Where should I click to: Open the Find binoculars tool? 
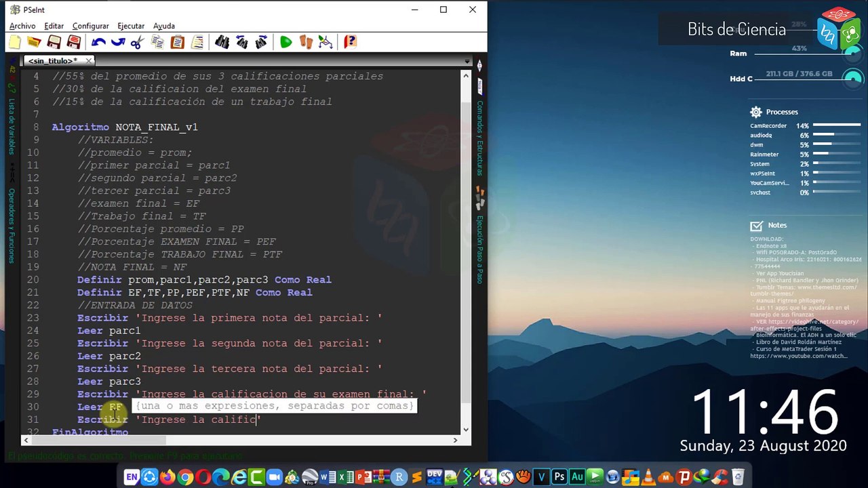pos(222,42)
